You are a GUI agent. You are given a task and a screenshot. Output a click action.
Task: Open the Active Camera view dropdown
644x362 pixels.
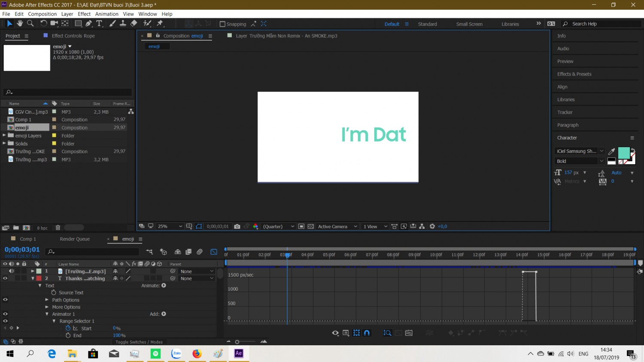point(337,226)
